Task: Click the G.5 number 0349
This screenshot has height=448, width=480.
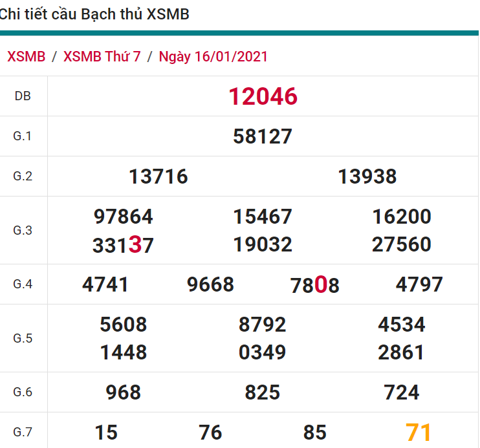Action: point(263,352)
